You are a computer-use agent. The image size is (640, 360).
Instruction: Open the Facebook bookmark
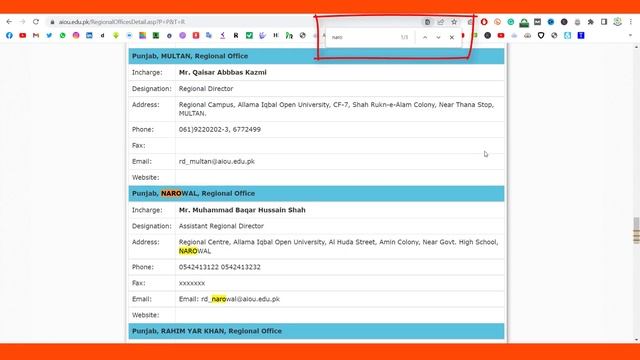click(x=9, y=36)
